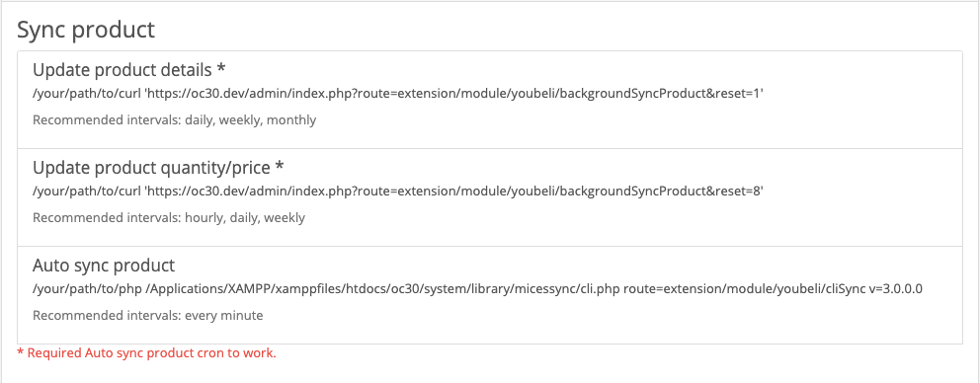Click the Sync product section heading
The image size is (980, 383).
click(86, 30)
